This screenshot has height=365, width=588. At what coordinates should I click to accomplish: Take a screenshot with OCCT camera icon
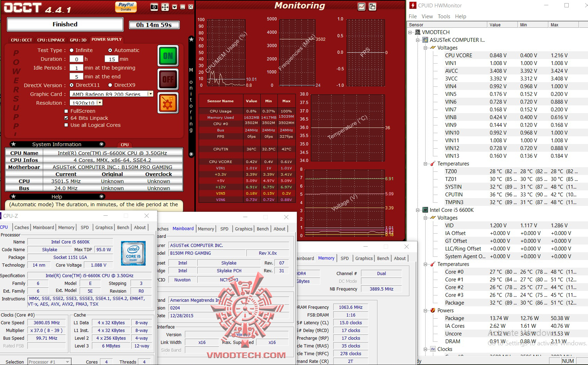click(x=154, y=7)
